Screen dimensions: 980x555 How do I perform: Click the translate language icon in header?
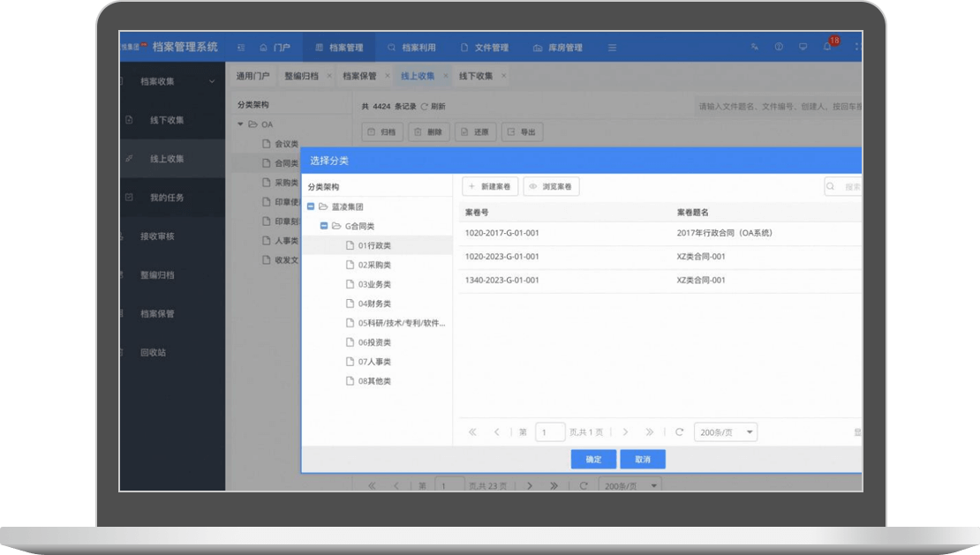pos(755,47)
